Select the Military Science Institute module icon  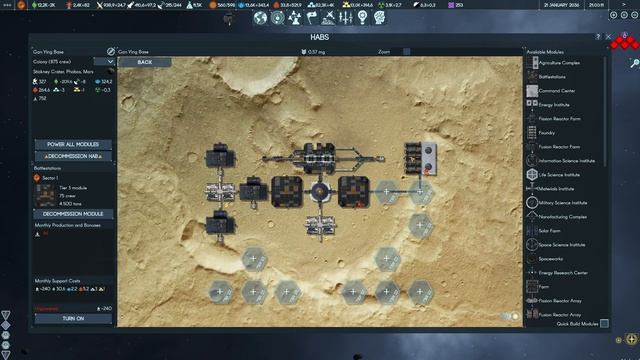pos(532,202)
